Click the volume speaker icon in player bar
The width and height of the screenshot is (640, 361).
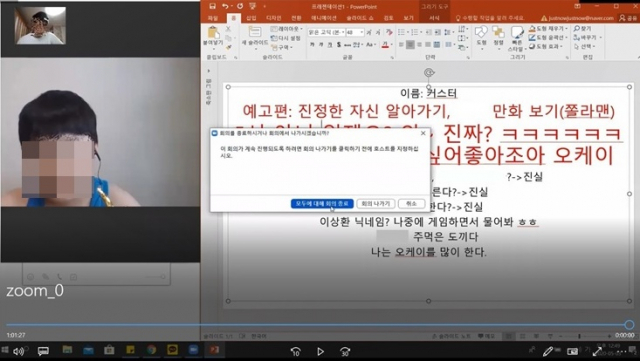[x=18, y=351]
